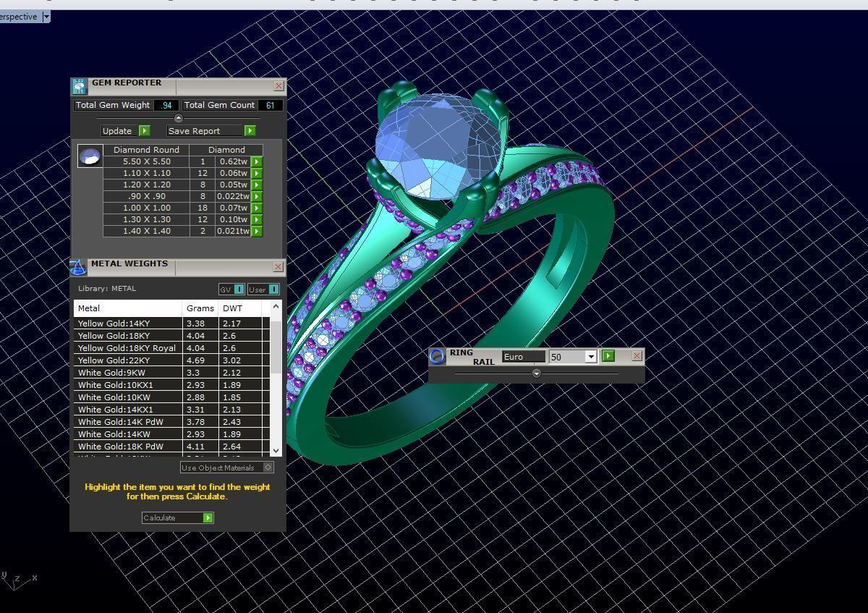Image resolution: width=868 pixels, height=613 pixels.
Task: Click the Grams column header
Action: pos(200,308)
